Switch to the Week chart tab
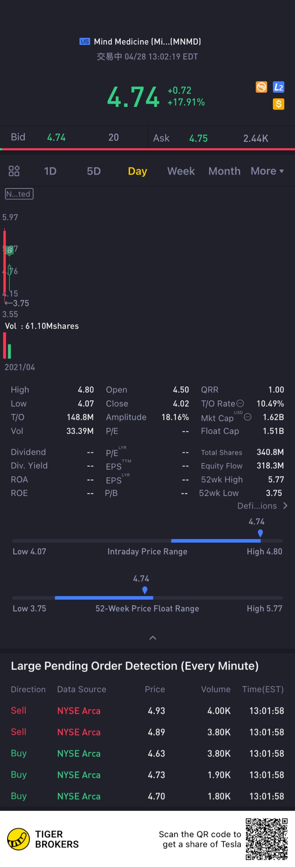The width and height of the screenshot is (295, 868). [181, 171]
